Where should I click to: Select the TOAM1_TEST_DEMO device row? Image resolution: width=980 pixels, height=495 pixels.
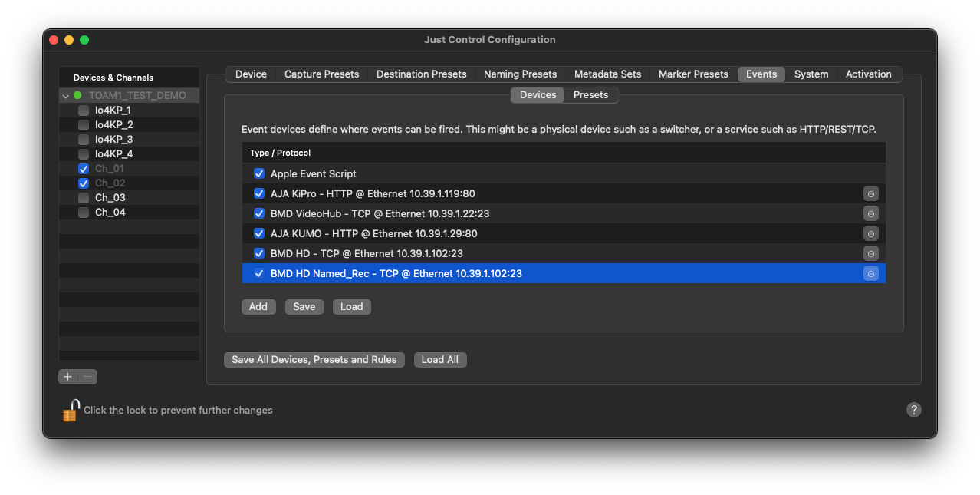[129, 96]
